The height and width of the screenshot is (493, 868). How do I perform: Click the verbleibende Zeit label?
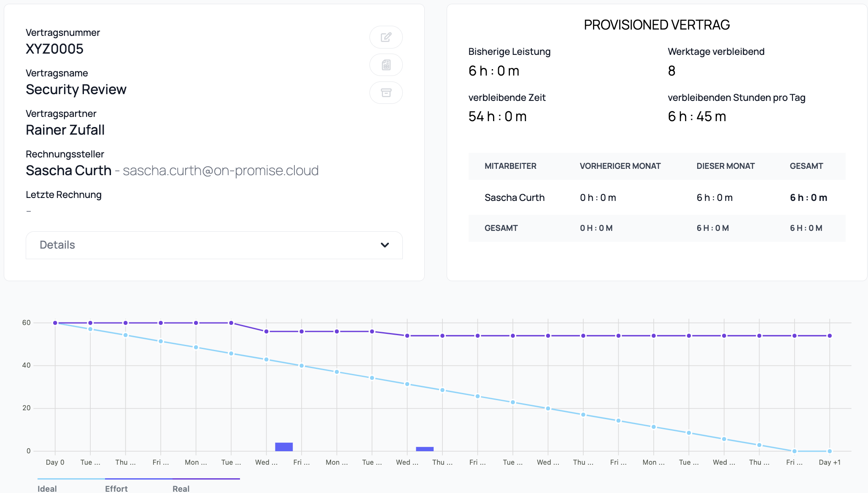(x=507, y=98)
